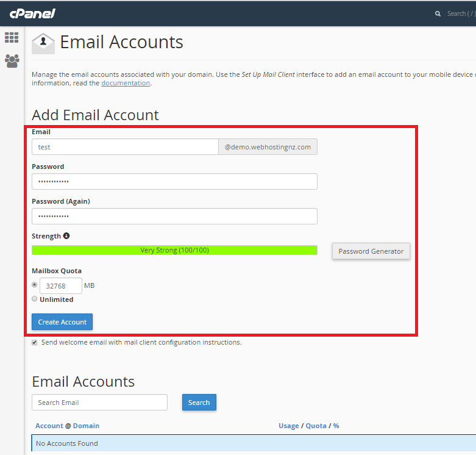Open the documentation link
476x455 pixels.
click(x=126, y=83)
